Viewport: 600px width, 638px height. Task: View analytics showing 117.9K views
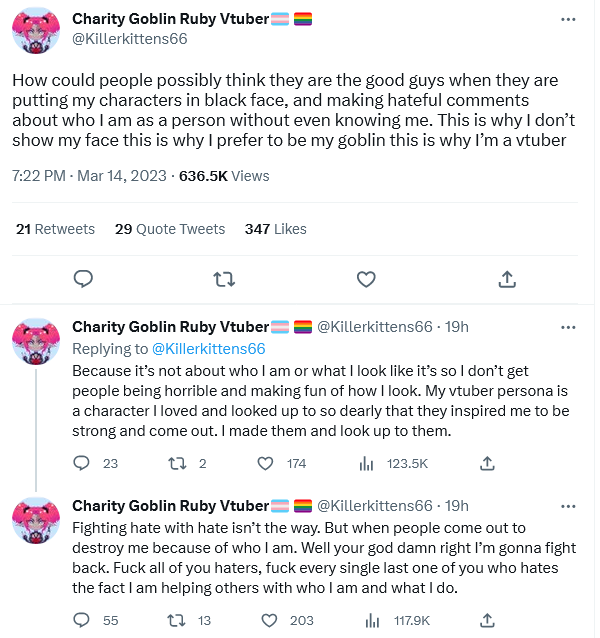click(397, 621)
